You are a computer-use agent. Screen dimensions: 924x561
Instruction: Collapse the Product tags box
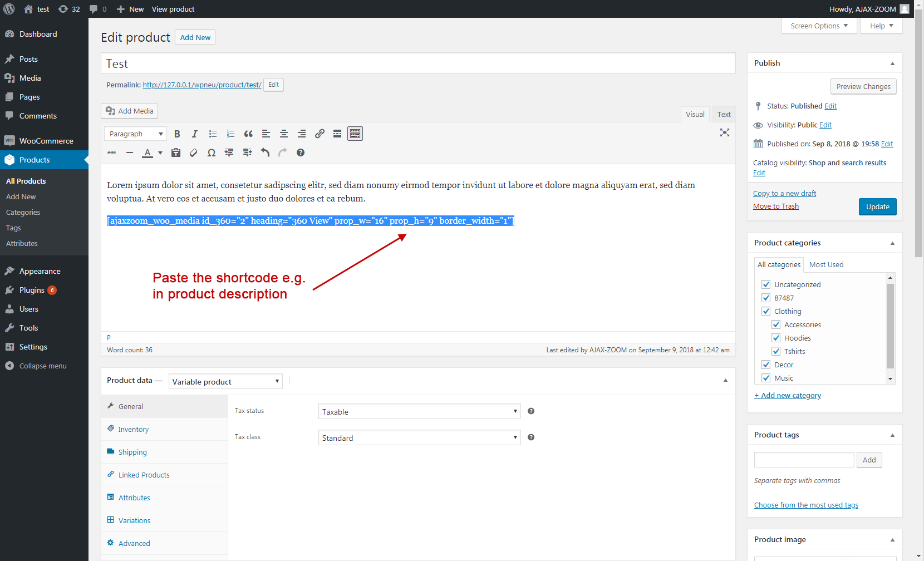(892, 435)
